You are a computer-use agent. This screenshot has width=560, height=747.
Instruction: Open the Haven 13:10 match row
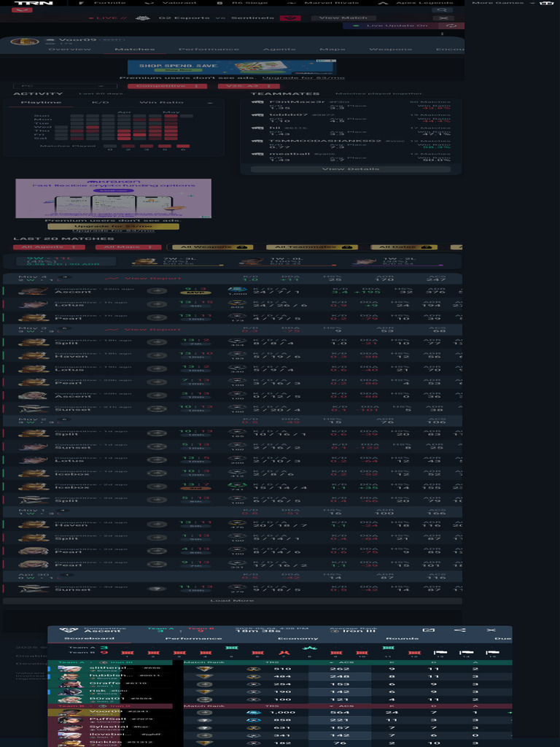click(x=232, y=355)
